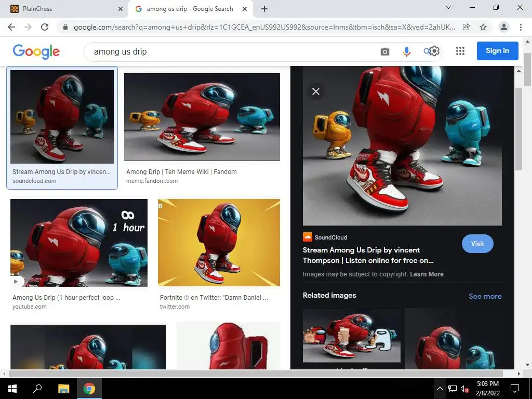The height and width of the screenshot is (399, 532).
Task: Open a new tab with plus button
Action: [264, 9]
